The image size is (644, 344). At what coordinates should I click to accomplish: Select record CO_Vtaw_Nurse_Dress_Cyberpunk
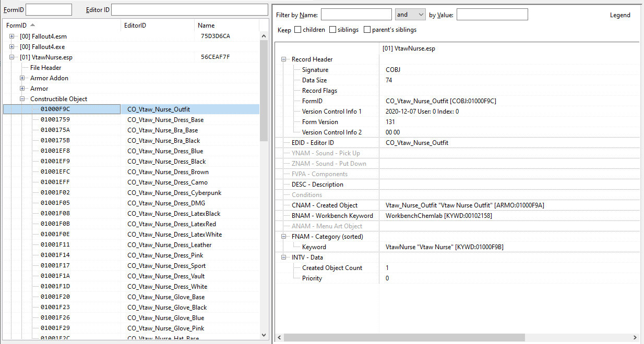pos(131,193)
